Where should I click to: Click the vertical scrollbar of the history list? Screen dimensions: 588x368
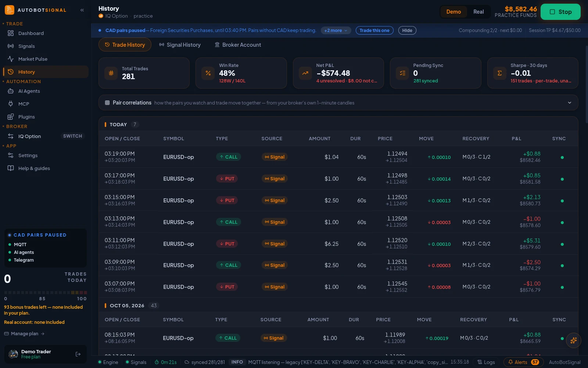[x=586, y=85]
